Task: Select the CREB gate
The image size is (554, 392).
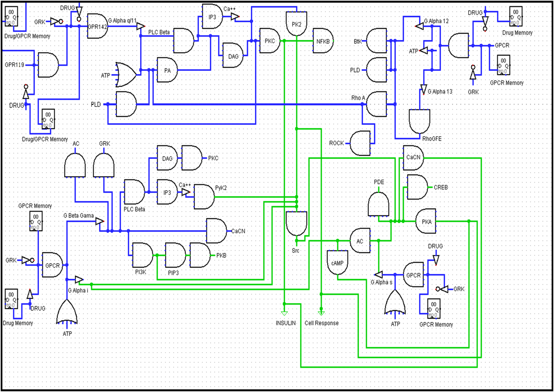Action: (417, 187)
